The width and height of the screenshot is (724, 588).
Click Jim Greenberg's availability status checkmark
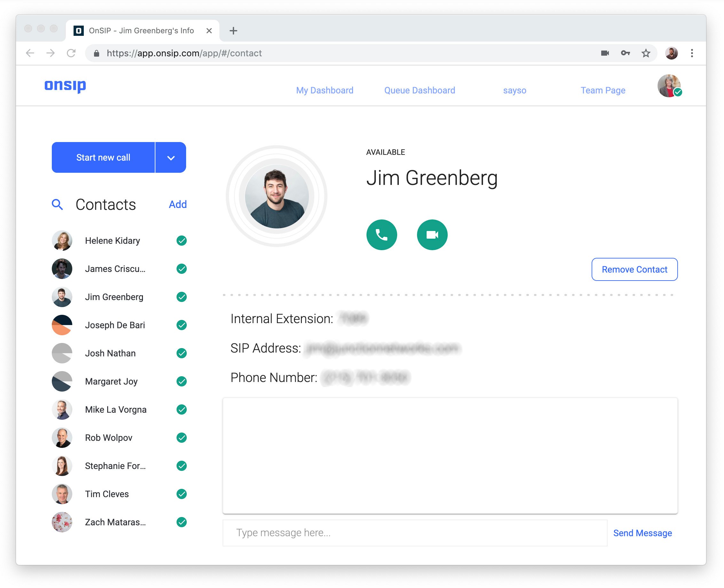pyautogui.click(x=182, y=297)
